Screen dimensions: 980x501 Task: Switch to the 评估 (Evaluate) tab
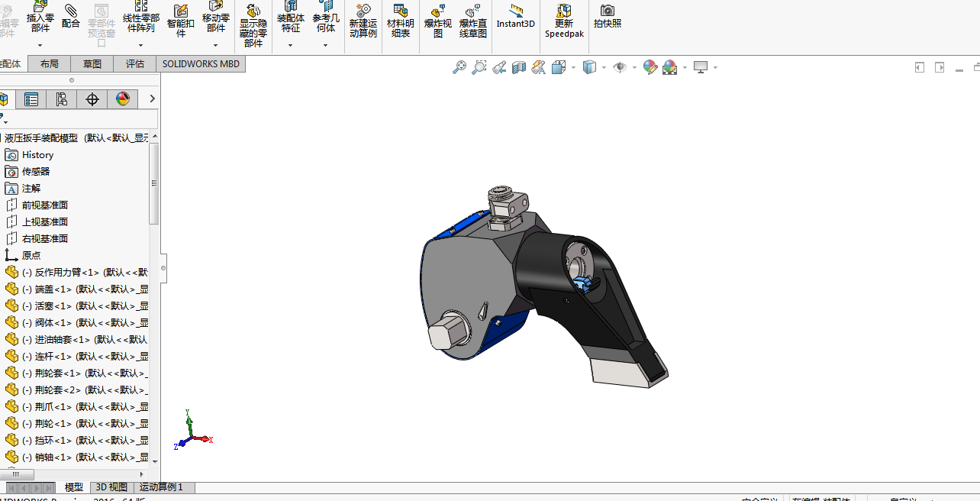click(134, 64)
